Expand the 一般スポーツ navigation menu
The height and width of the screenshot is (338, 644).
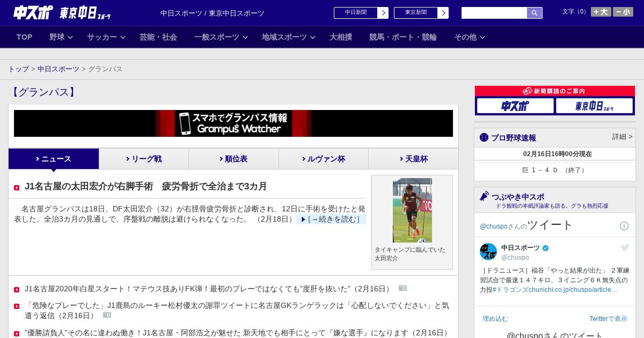pos(221,37)
